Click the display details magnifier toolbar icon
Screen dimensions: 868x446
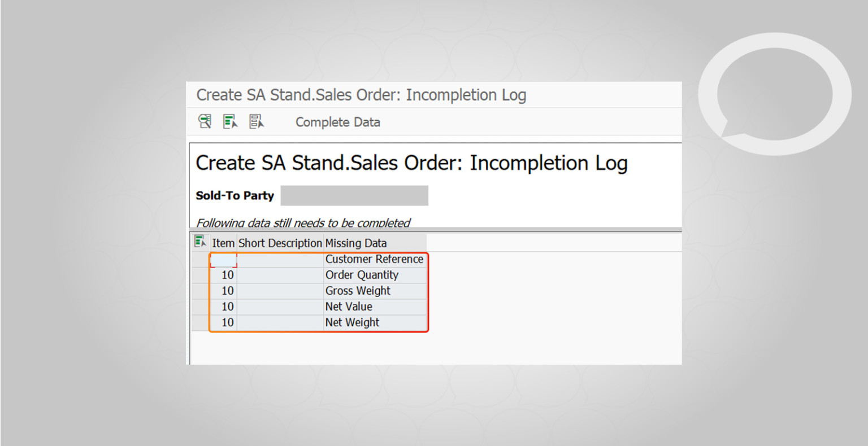[x=205, y=121]
